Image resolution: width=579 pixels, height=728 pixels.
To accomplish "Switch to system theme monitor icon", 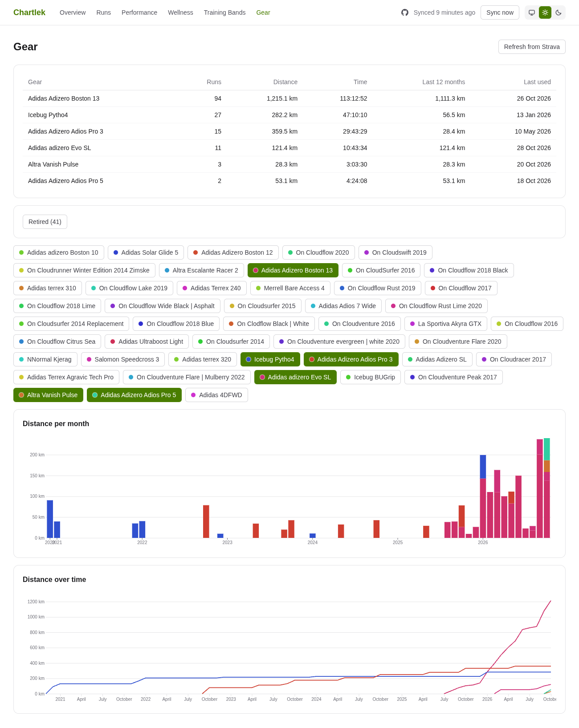I will click(532, 12).
